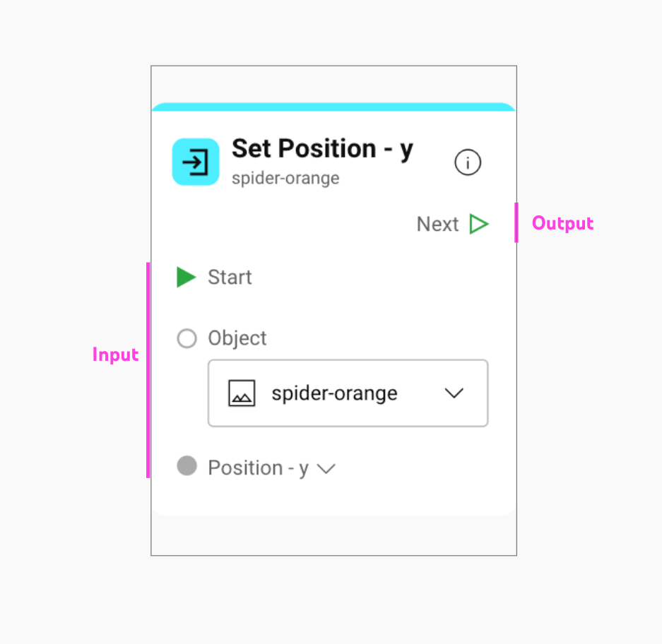The height and width of the screenshot is (644, 662).
Task: Click the Set Position - y title
Action: pos(322,148)
